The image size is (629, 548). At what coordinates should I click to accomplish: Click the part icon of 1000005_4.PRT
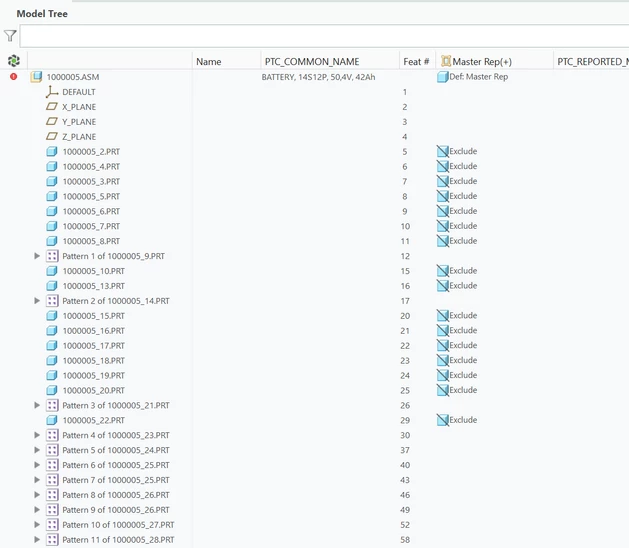click(52, 166)
